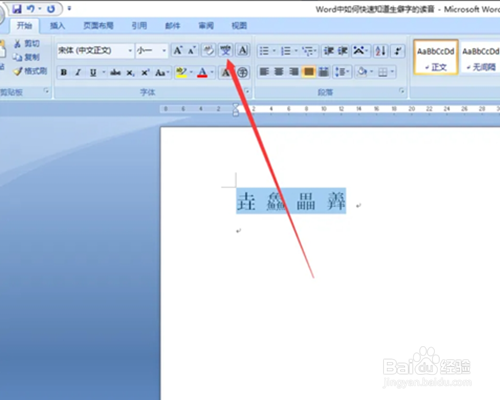
Task: Toggle Subscript formatting
Action: coord(130,72)
